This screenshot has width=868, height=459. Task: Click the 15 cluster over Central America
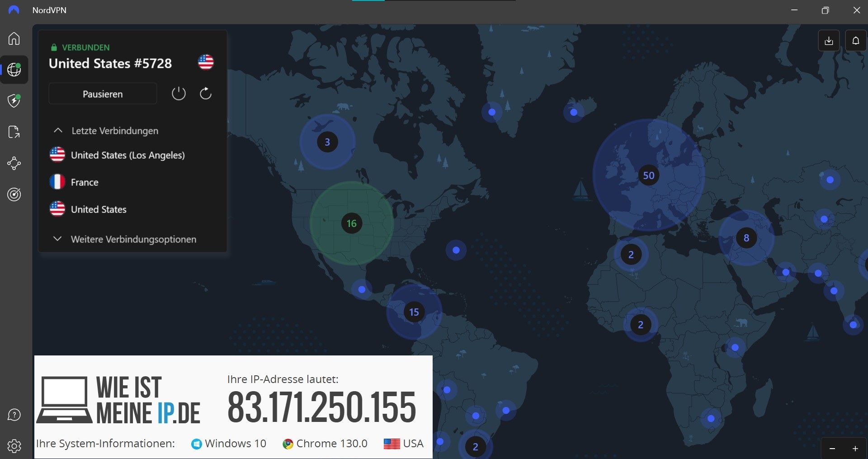(x=414, y=312)
